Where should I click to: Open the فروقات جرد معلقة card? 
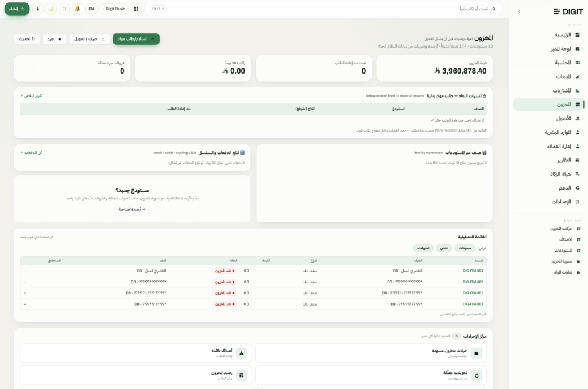coord(72,68)
